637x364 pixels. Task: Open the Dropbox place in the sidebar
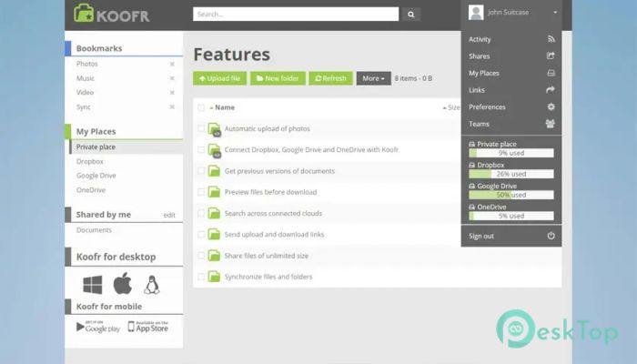click(x=90, y=161)
